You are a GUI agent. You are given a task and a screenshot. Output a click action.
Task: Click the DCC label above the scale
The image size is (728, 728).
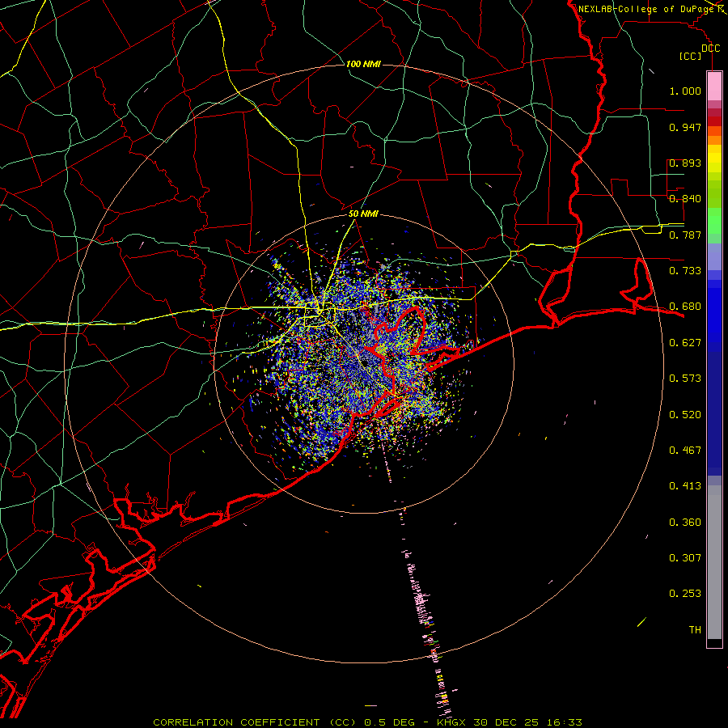[710, 49]
